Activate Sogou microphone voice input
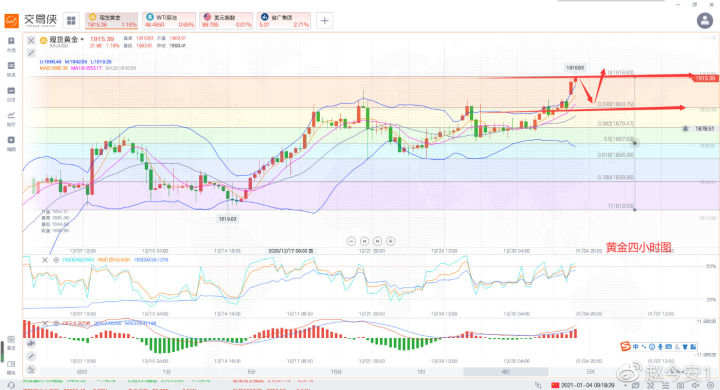The image size is (720, 390). click(660, 347)
